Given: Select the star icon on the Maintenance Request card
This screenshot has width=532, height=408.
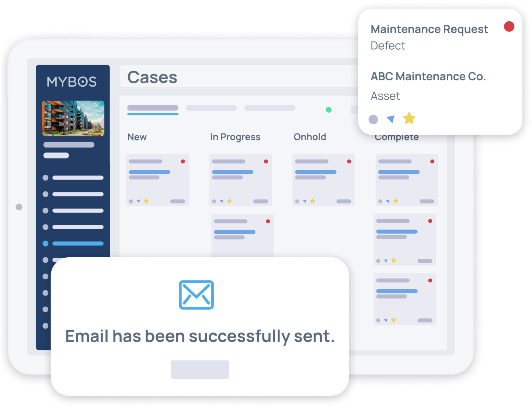Looking at the screenshot, I should click(409, 119).
